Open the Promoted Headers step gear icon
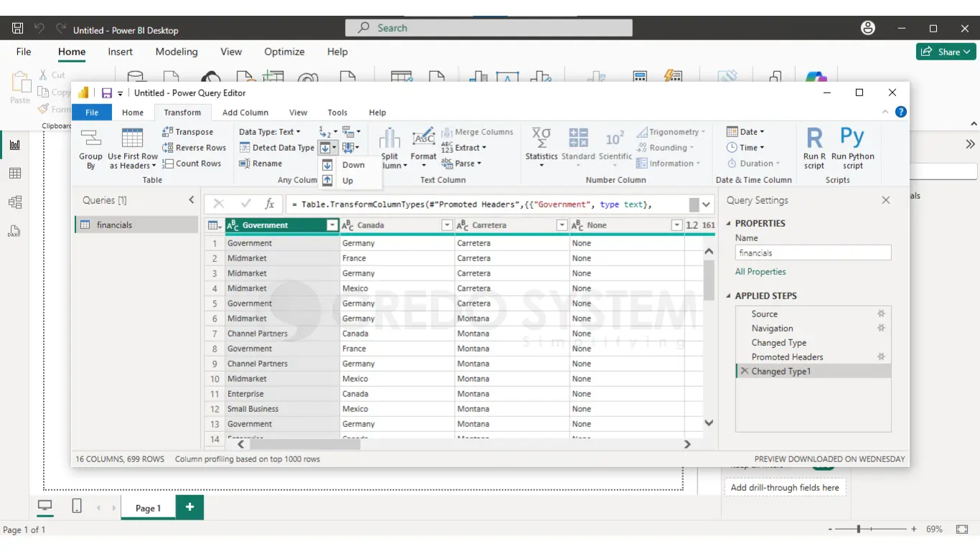Image resolution: width=980 pixels, height=551 pixels. pyautogui.click(x=881, y=357)
